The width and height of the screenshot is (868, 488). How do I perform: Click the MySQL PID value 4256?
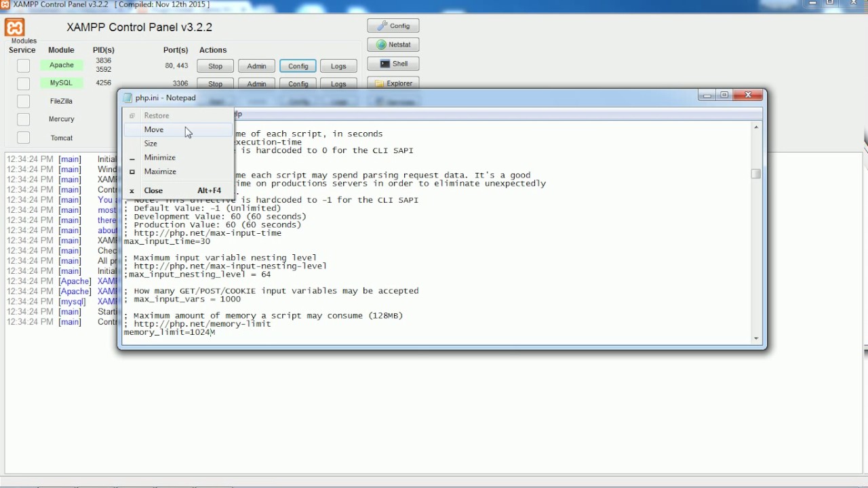(104, 83)
